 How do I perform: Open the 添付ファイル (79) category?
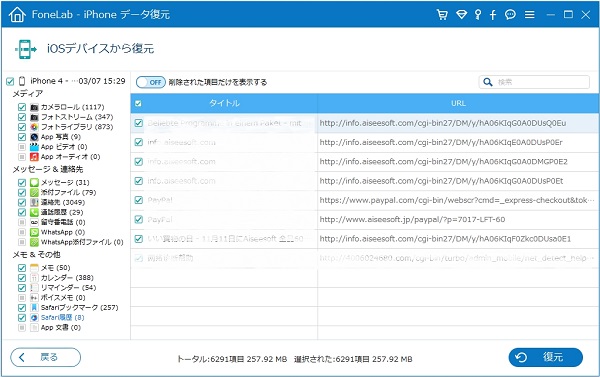68,193
